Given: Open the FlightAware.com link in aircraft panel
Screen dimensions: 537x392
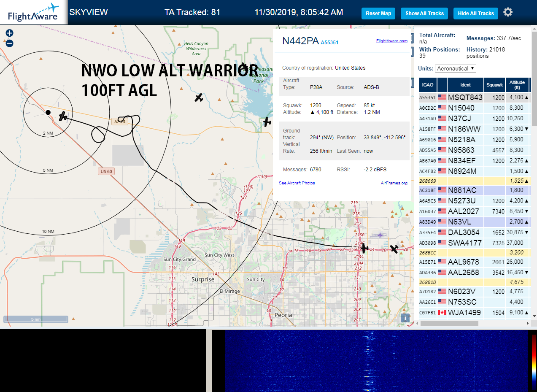Looking at the screenshot, I should click(392, 41).
